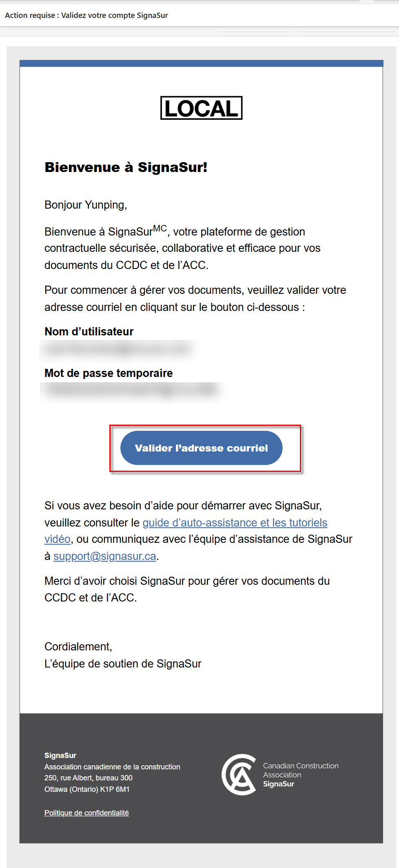Click the Ottawa (Ontario) K1P 6M1 line
Image resolution: width=399 pixels, height=868 pixels.
click(x=87, y=789)
